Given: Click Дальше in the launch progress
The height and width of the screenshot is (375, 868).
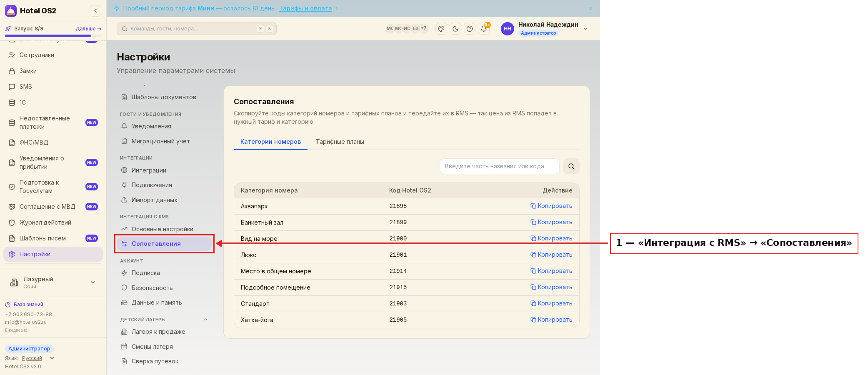Looking at the screenshot, I should [x=88, y=29].
